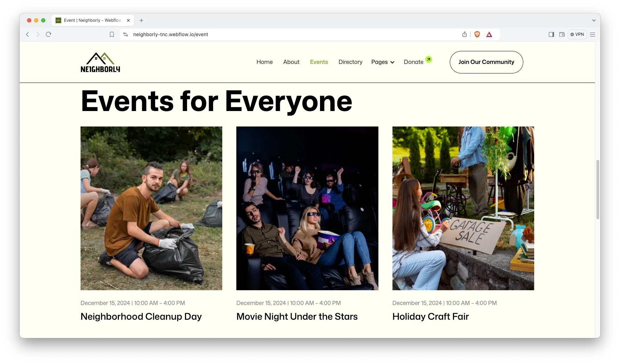Close the Event Neighborly tab
Viewport: 620px width, 364px height.
(x=128, y=20)
